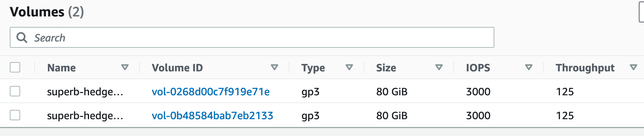This screenshot has height=136, width=644.
Task: Open volume link vol-0b48584bab7eb2133
Action: pyautogui.click(x=212, y=115)
